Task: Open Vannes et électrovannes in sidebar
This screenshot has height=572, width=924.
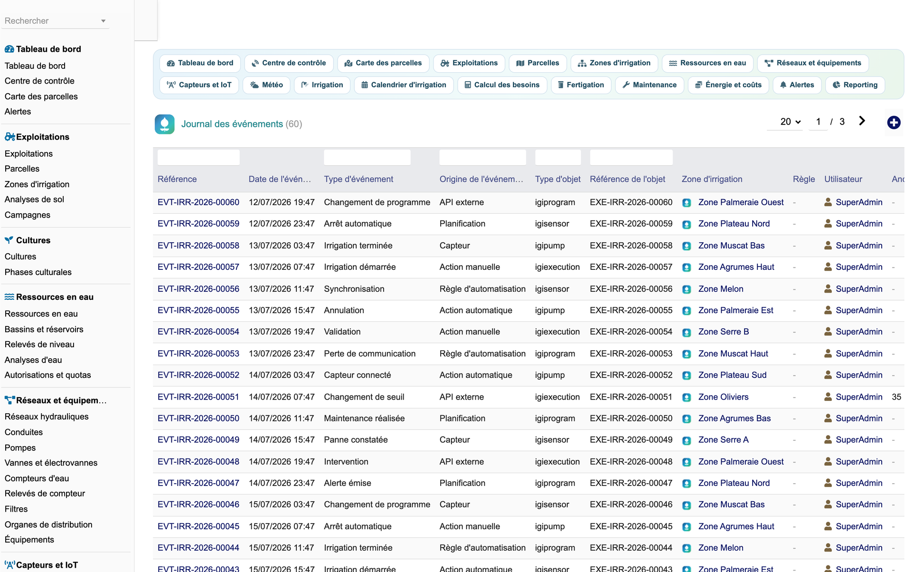Action: click(51, 463)
